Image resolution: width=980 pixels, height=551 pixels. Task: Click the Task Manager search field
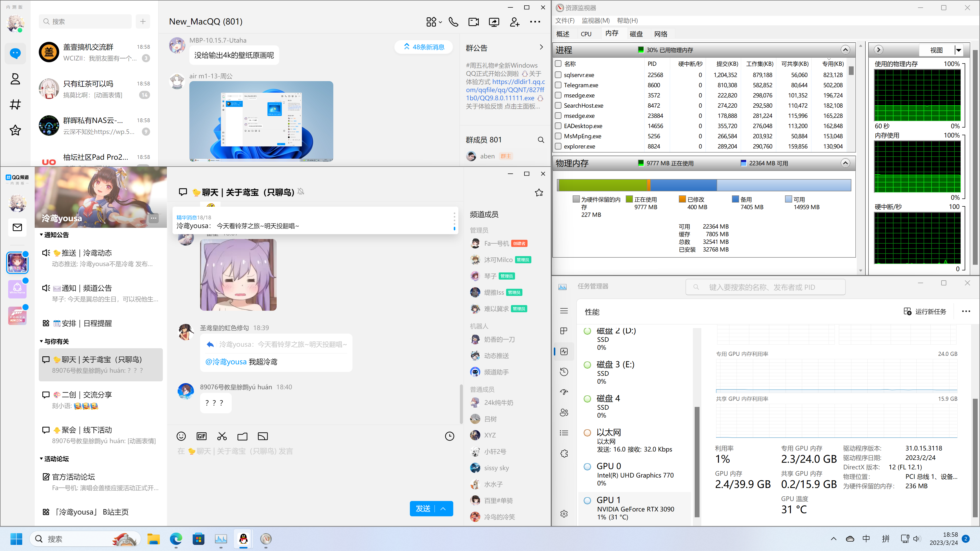(765, 287)
